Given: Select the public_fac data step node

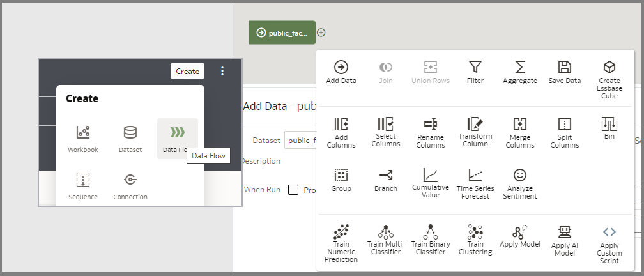Looking at the screenshot, I should (x=282, y=33).
